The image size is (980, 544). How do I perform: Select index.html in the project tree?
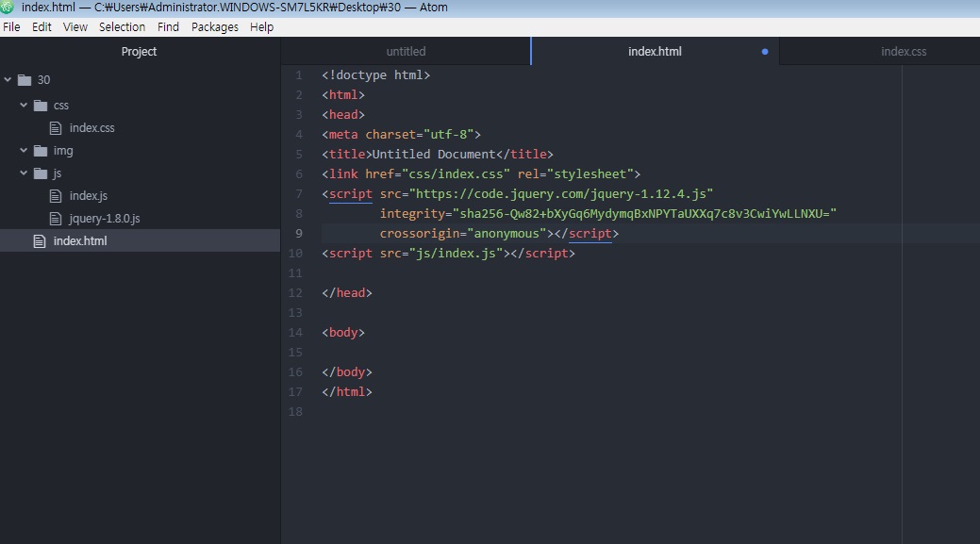coord(80,241)
